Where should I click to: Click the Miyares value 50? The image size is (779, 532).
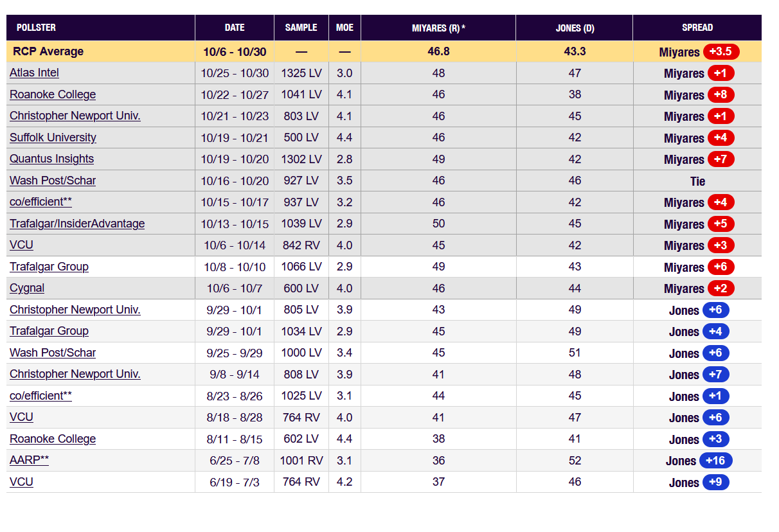pyautogui.click(x=438, y=224)
